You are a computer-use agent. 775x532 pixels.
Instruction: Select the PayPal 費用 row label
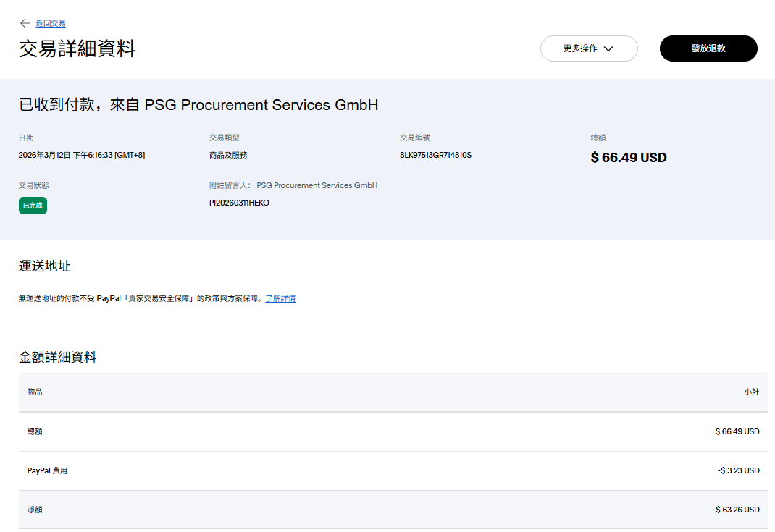tap(47, 470)
